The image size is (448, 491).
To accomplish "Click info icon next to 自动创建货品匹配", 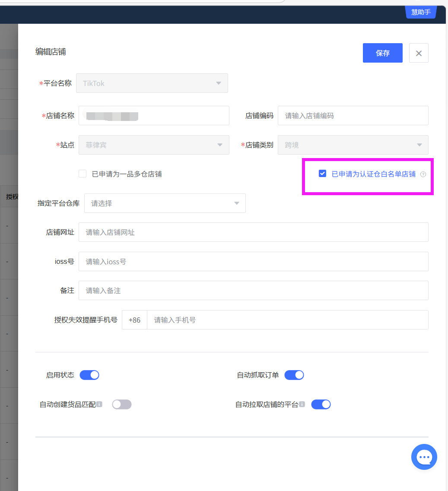I will pyautogui.click(x=99, y=404).
